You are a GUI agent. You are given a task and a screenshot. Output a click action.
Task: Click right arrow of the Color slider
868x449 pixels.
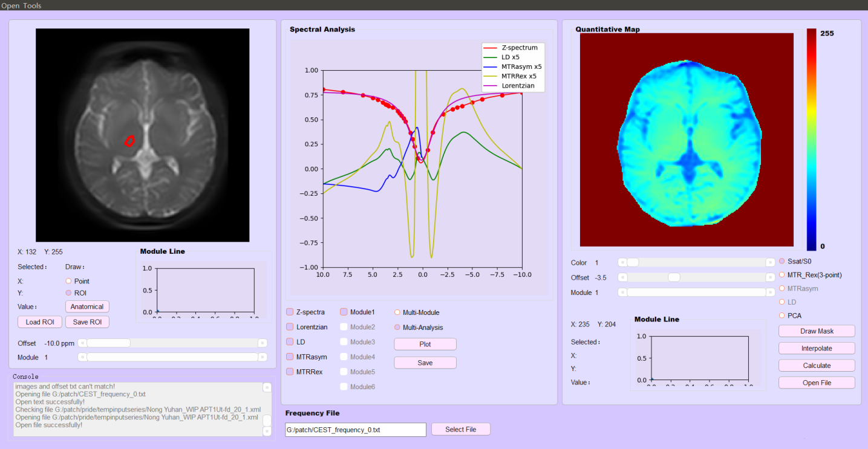(x=770, y=262)
